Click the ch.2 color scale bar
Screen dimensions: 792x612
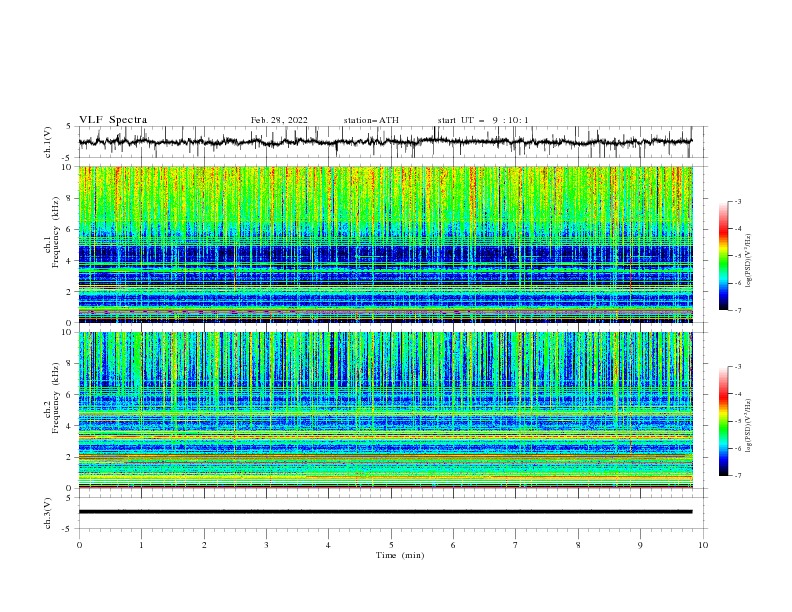pos(723,421)
